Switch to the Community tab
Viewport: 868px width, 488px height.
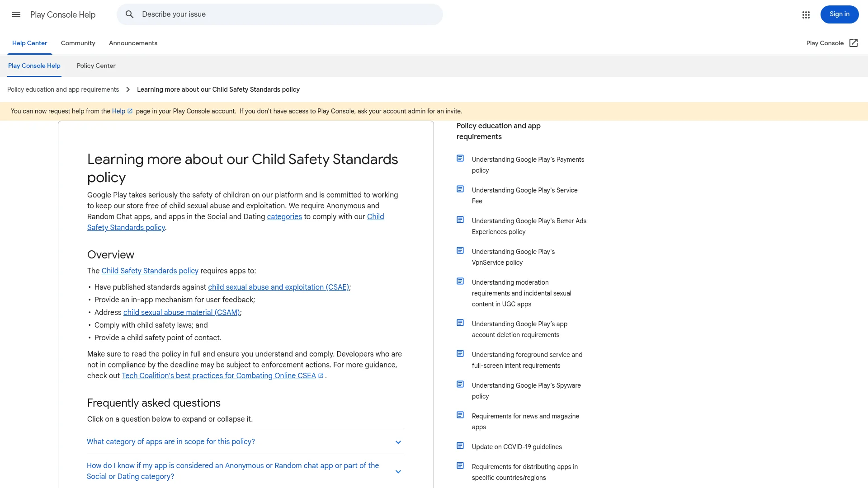(x=78, y=43)
